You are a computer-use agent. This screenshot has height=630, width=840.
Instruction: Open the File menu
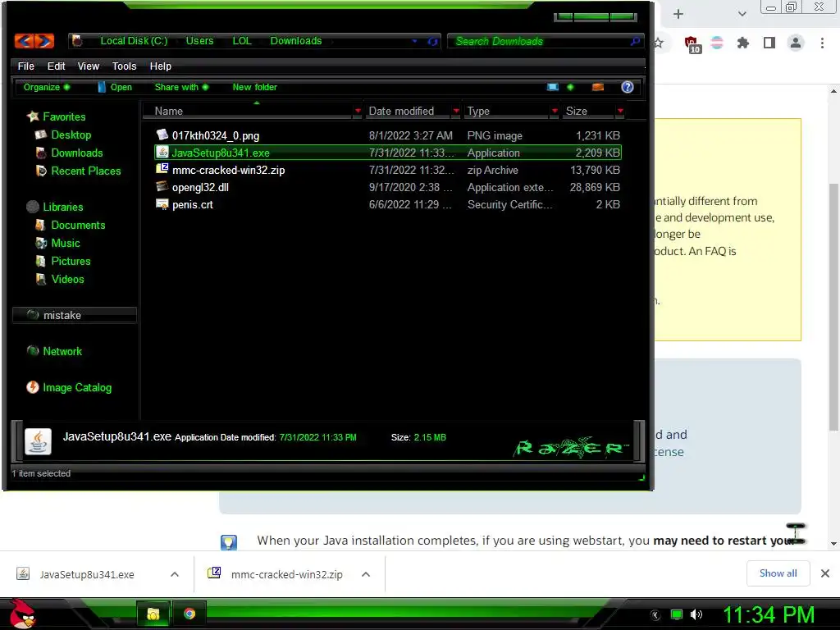[x=25, y=66]
